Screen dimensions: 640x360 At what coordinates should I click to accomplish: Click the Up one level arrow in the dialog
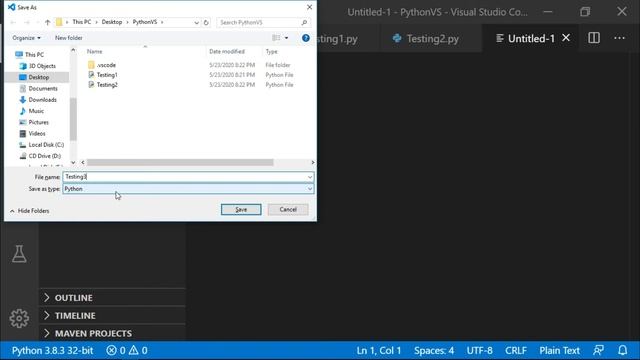[x=47, y=22]
